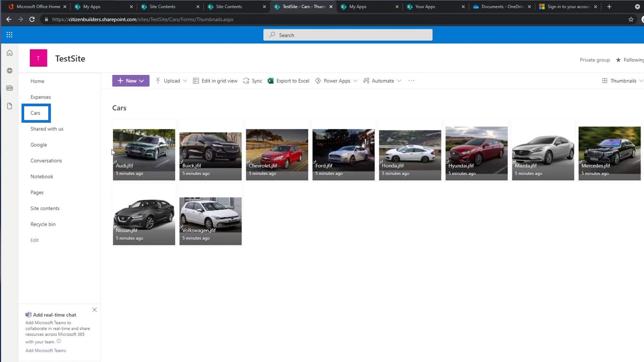This screenshot has height=362, width=644.
Task: Click Export to Excel command
Action: [289, 81]
